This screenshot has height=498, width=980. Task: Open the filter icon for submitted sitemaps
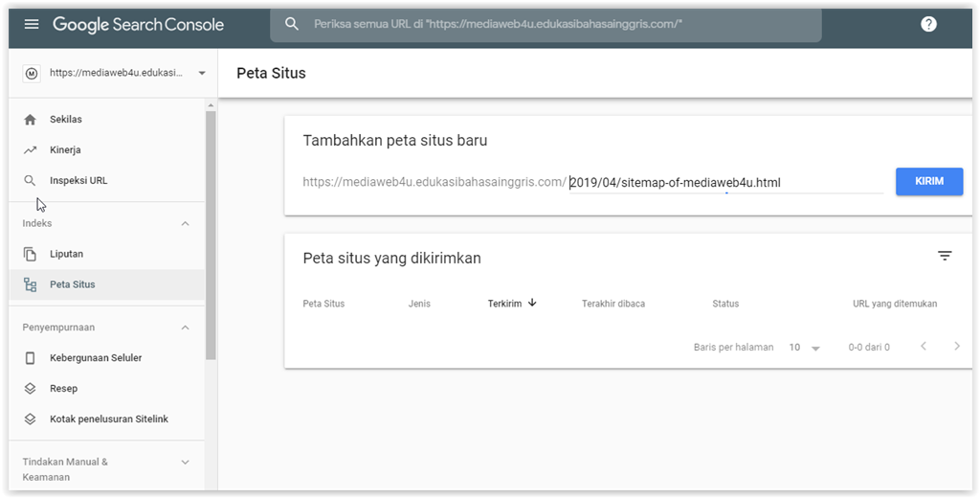(945, 256)
